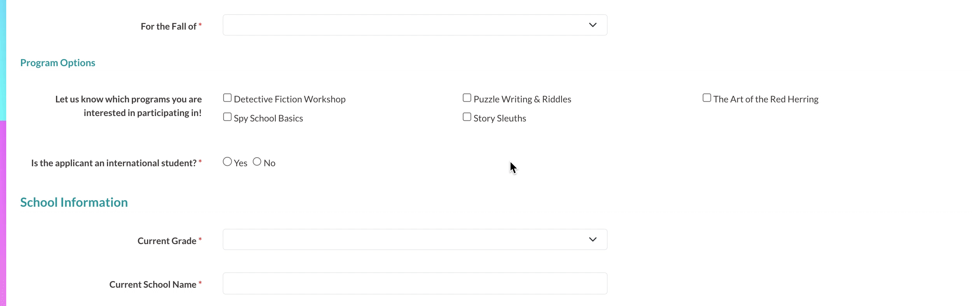Screen dimensions: 980x306
Task: Open the "For the Fall of" select field
Action: pyautogui.click(x=415, y=25)
